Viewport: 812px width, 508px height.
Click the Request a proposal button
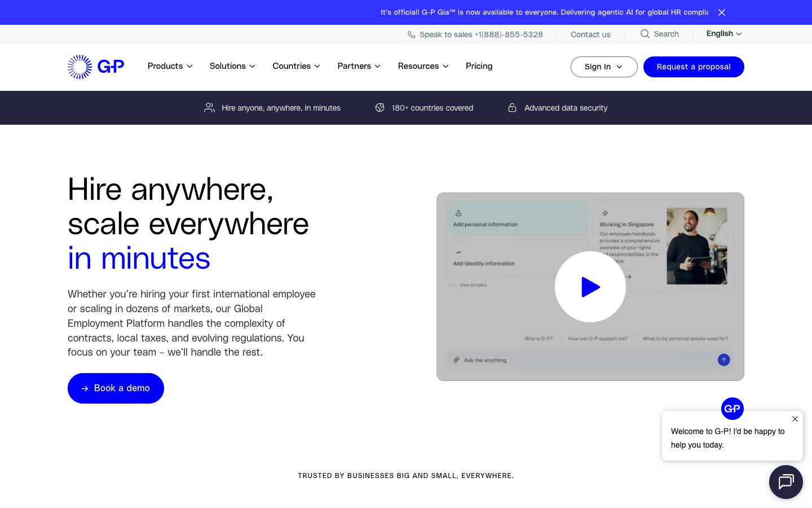[694, 67]
